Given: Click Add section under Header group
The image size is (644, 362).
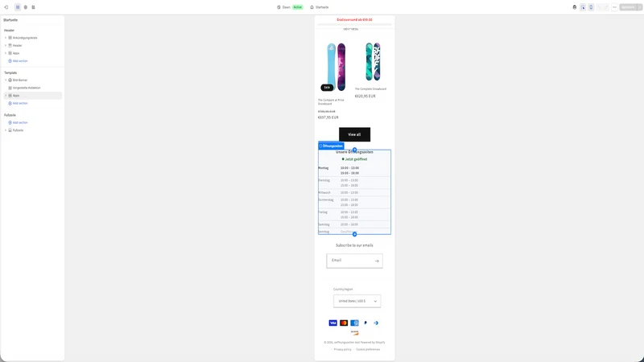Looking at the screenshot, I should (18, 61).
